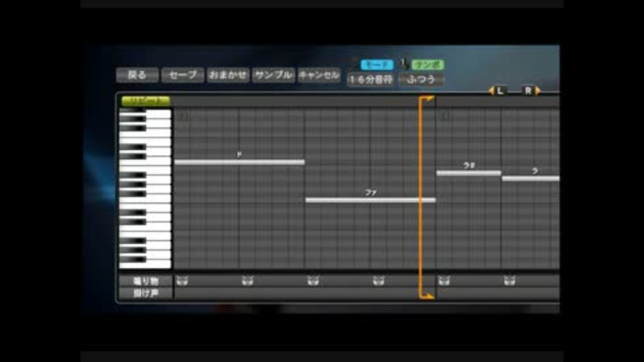Change the ふつう tempo setting
This screenshot has height=362, width=644.
coord(421,80)
